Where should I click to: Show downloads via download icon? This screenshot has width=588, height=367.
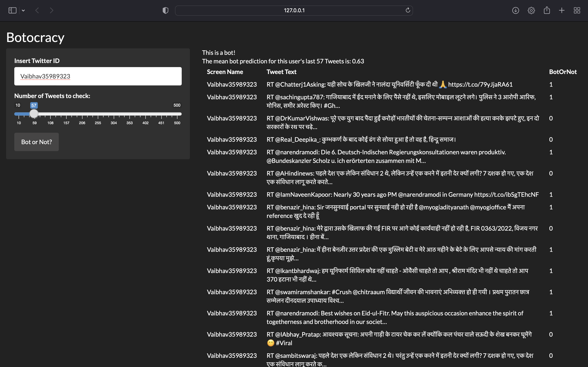tap(515, 10)
